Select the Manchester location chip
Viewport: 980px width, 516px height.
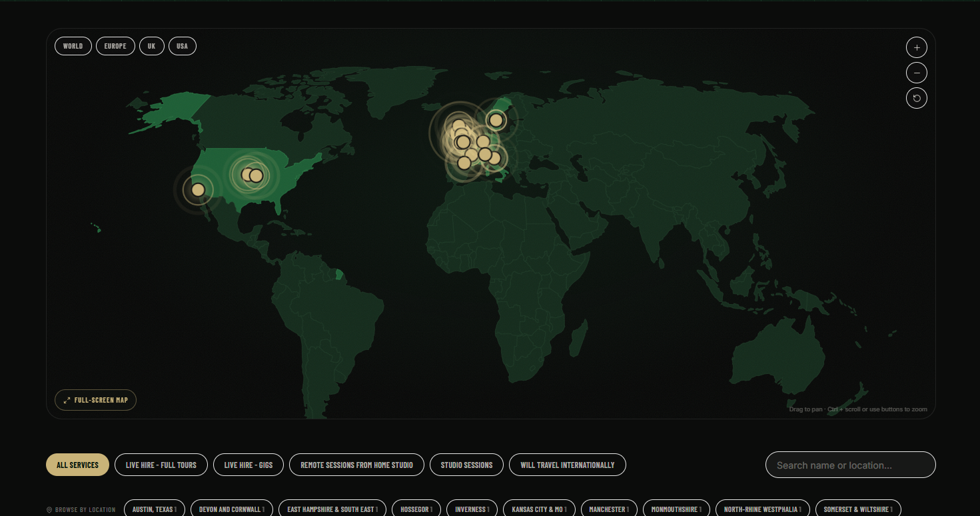pos(610,509)
